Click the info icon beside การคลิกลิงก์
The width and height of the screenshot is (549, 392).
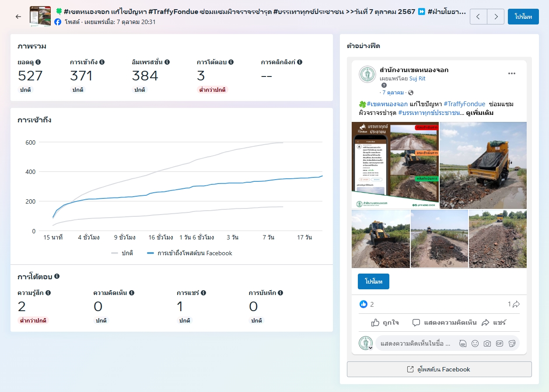(300, 62)
